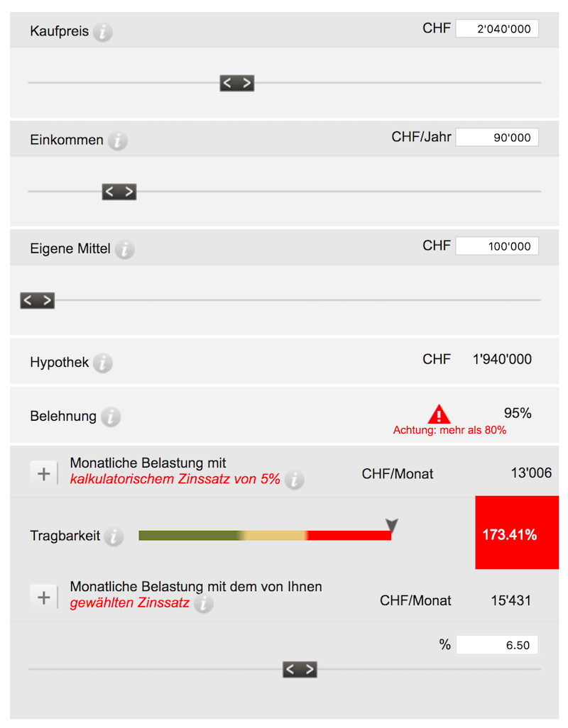The image size is (568, 728).
Task: Focus the Kaufpreis amount field
Action: coord(497,29)
